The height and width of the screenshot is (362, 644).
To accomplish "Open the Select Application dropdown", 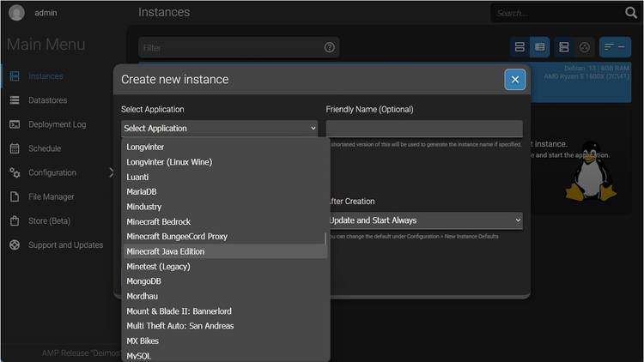I will coord(219,129).
